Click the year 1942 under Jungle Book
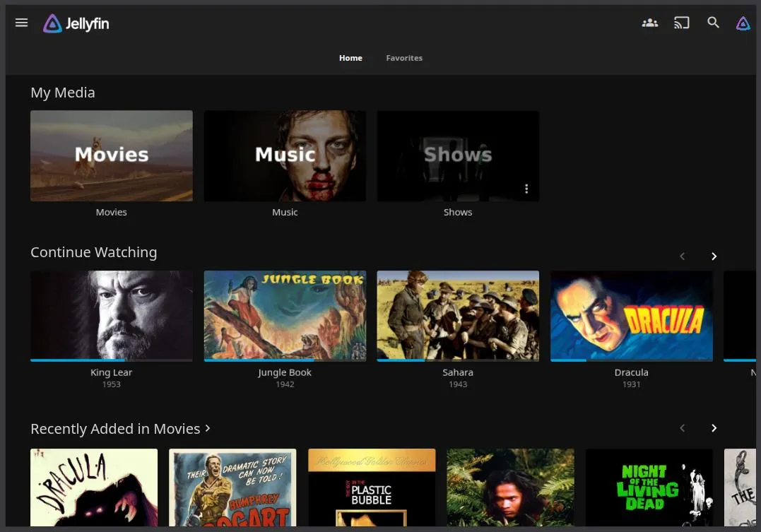 tap(285, 384)
